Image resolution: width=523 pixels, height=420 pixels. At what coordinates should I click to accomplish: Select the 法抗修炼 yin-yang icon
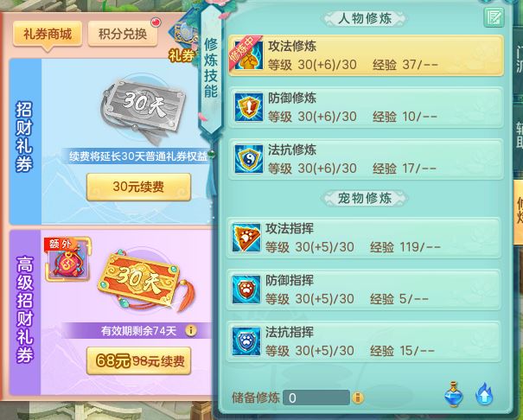pos(248,159)
